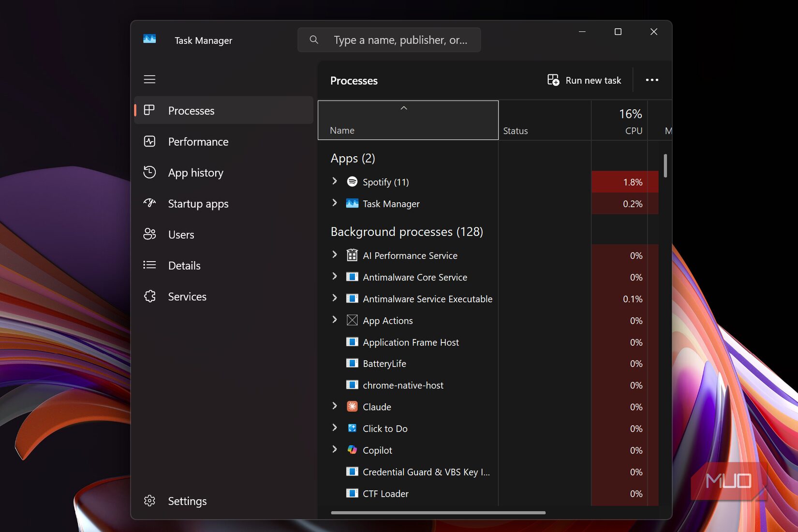Click Antimalware Service Executable's 0.1% CPU value
The image size is (798, 532).
[x=633, y=299]
